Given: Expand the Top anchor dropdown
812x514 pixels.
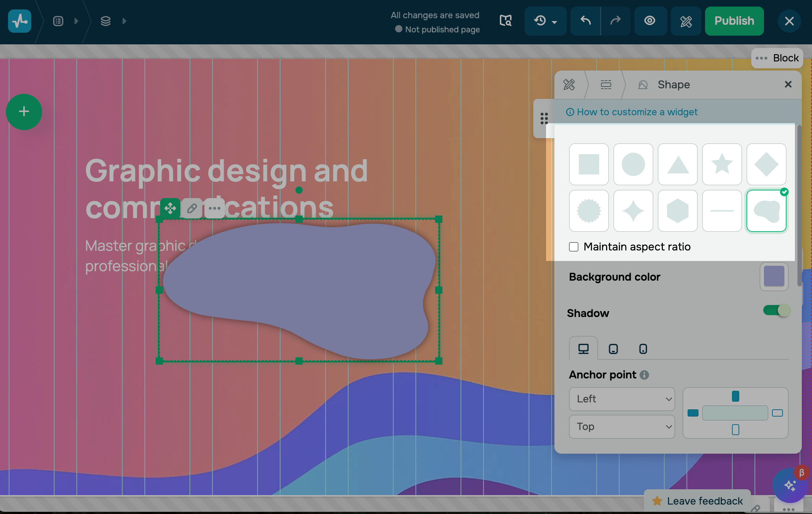Looking at the screenshot, I should [x=622, y=426].
